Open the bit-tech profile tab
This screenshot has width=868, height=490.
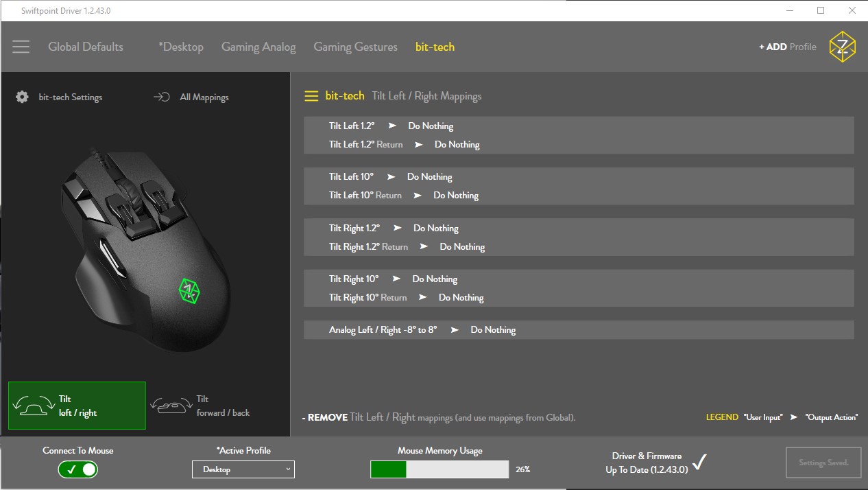(435, 47)
